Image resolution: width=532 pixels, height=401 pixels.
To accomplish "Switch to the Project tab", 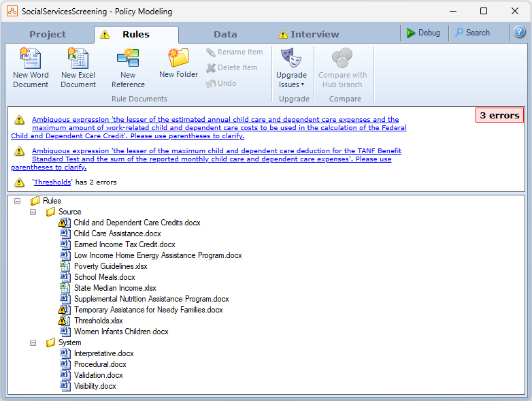I will click(x=48, y=34).
